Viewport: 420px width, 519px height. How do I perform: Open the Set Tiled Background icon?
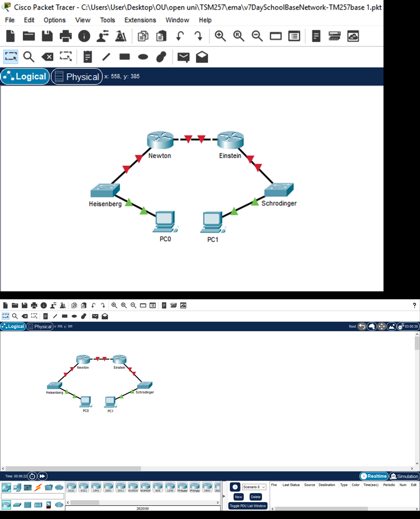pyautogui.click(x=391, y=326)
